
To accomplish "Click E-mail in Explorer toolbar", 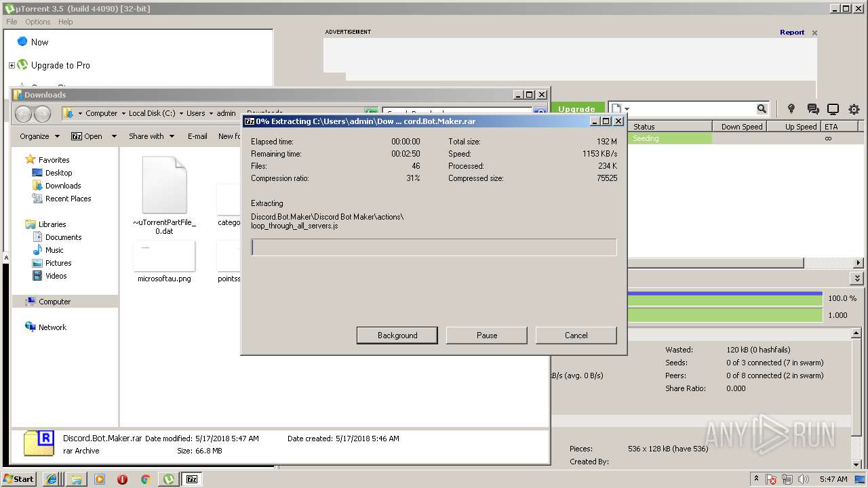I will (197, 136).
